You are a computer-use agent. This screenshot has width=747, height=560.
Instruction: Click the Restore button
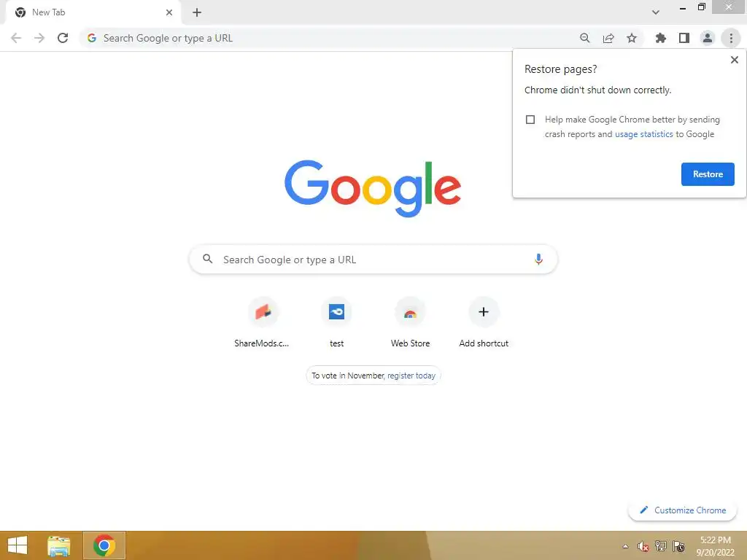click(x=708, y=174)
